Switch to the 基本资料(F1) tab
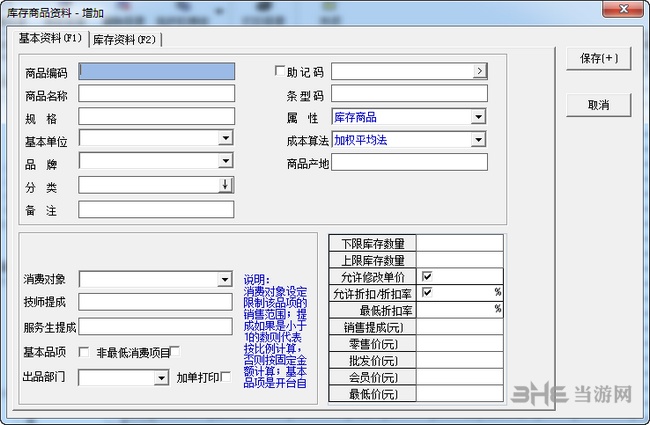Viewport: 650px width, 425px height. click(x=51, y=39)
